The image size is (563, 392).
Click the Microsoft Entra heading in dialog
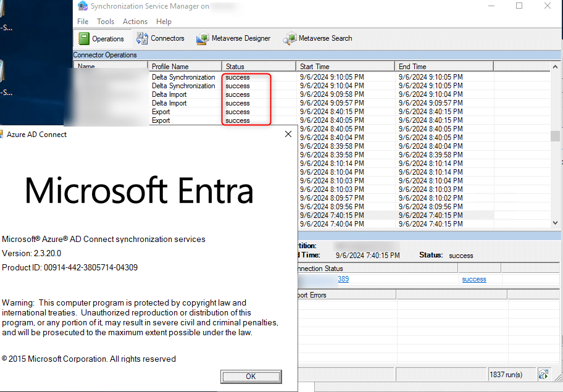coord(139,190)
